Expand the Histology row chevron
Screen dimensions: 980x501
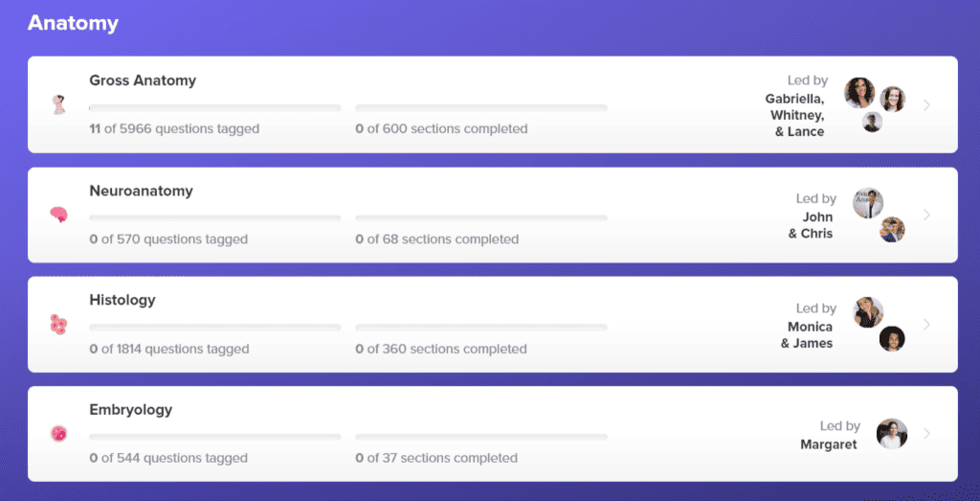tap(926, 325)
